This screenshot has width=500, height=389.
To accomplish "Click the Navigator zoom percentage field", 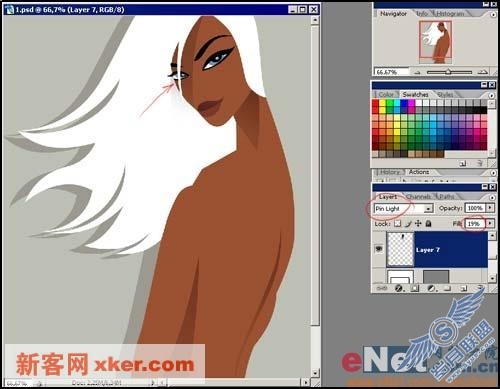I will 392,72.
